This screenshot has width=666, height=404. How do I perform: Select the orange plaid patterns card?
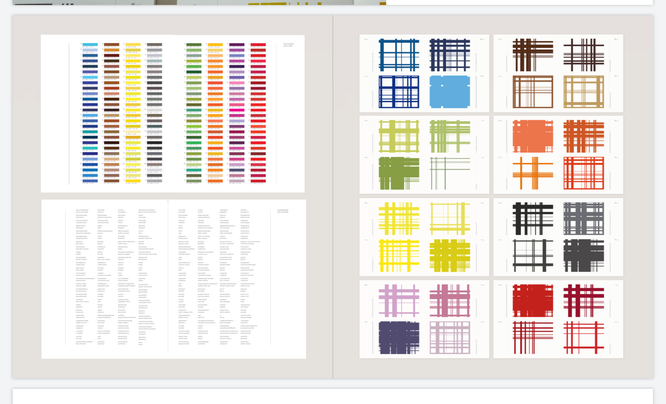click(558, 155)
